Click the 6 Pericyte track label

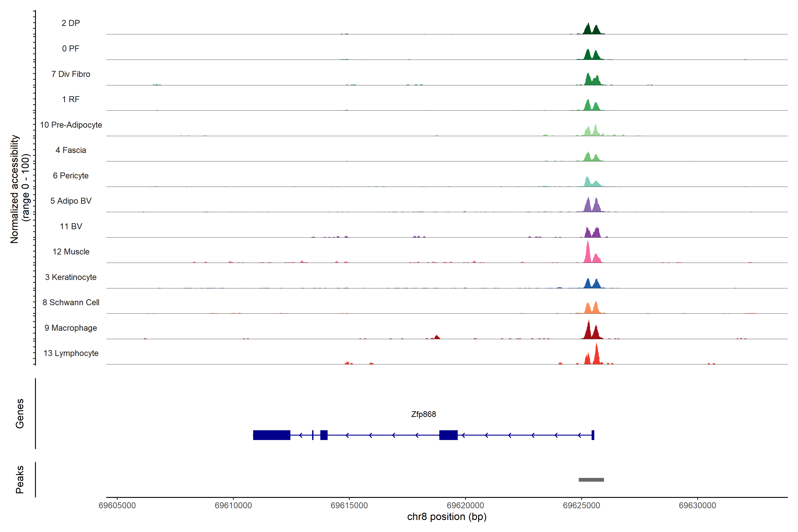(x=70, y=175)
